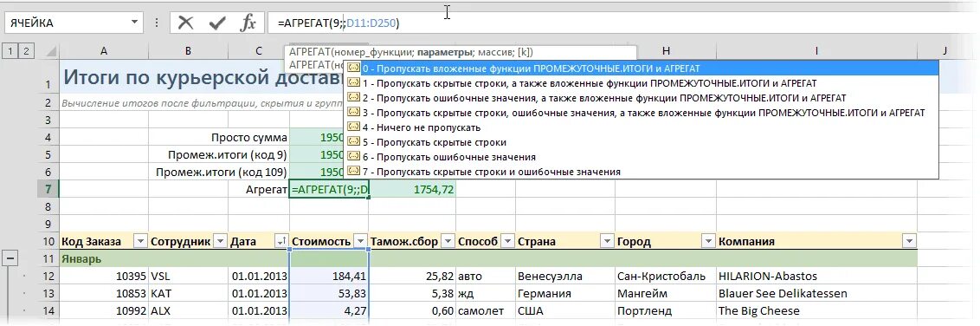
Task: Open filter dropdown for Код Заказа column
Action: [x=140, y=242]
